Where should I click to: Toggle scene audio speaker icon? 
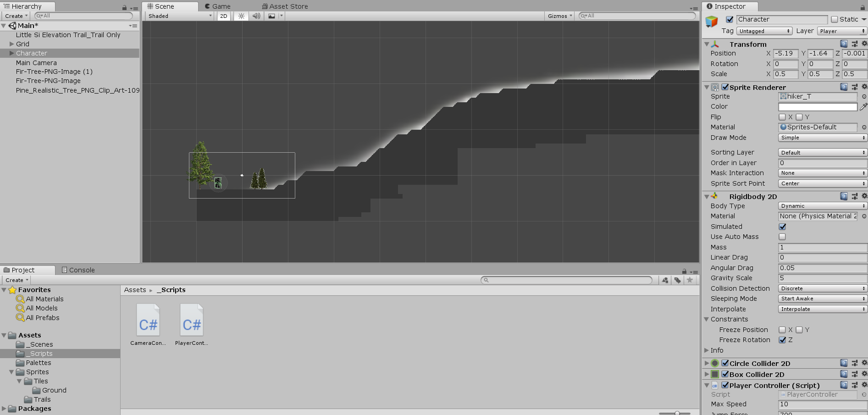pos(256,16)
